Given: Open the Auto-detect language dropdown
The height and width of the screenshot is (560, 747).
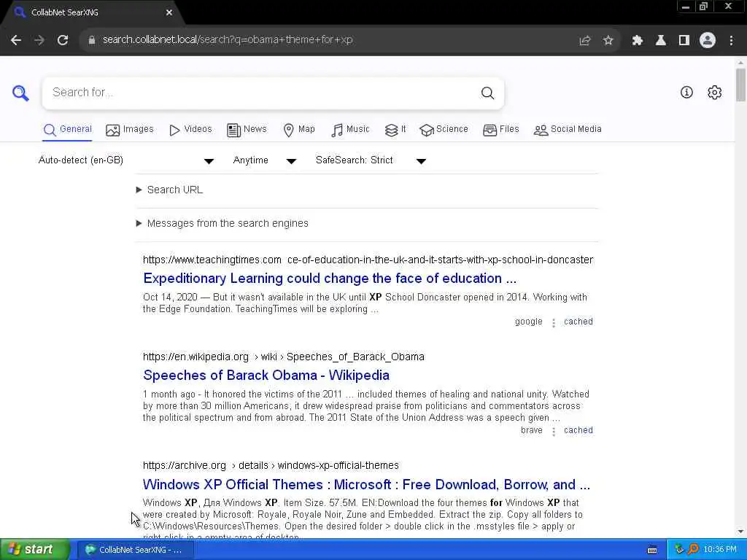Looking at the screenshot, I should (x=126, y=160).
